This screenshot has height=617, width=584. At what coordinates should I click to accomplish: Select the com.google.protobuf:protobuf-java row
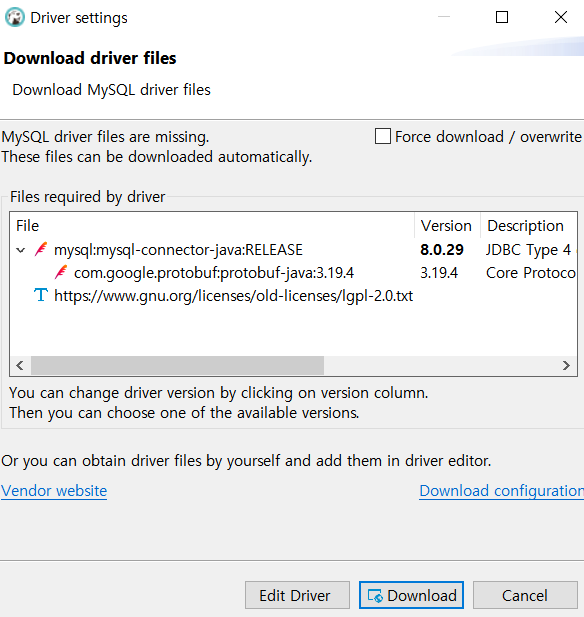coord(293,273)
